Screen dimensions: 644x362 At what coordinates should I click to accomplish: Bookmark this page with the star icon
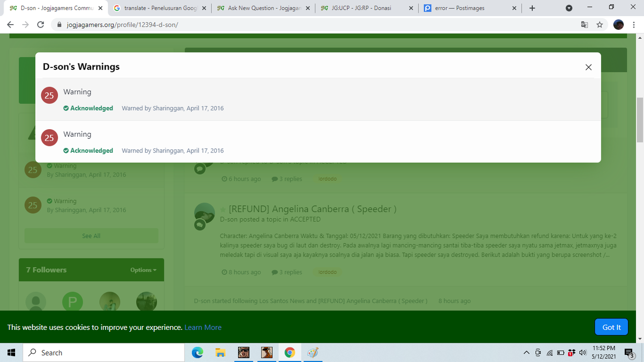[x=600, y=25]
